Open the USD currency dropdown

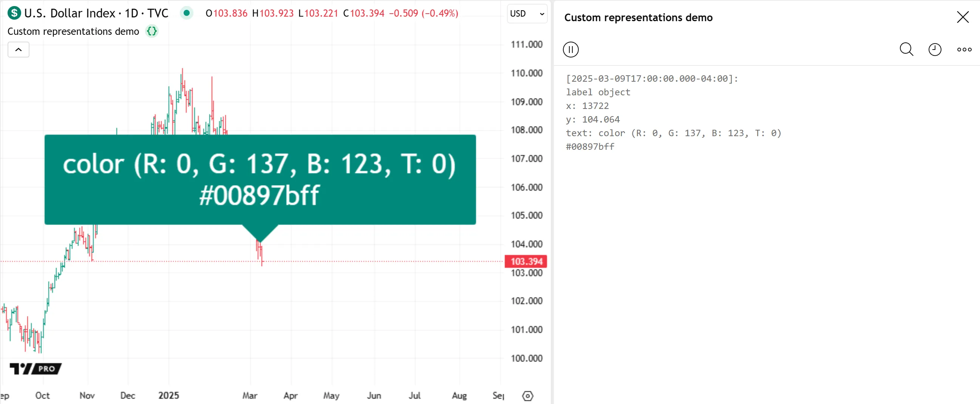pyautogui.click(x=527, y=14)
